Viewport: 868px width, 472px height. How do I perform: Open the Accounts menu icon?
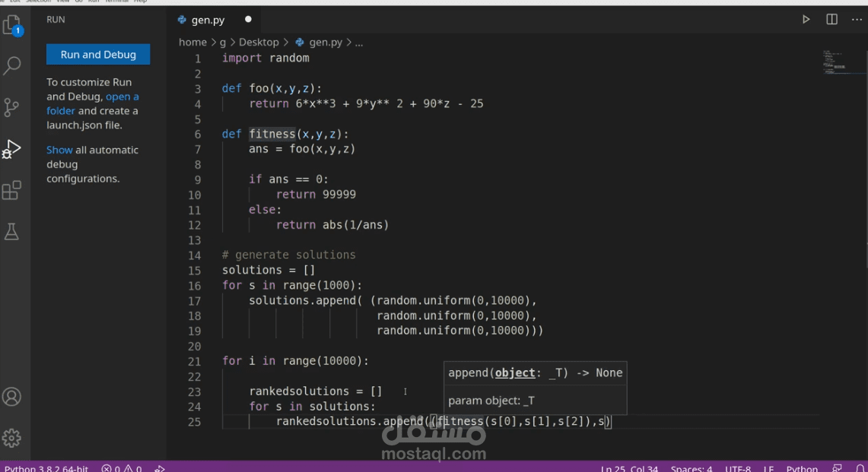(x=11, y=397)
